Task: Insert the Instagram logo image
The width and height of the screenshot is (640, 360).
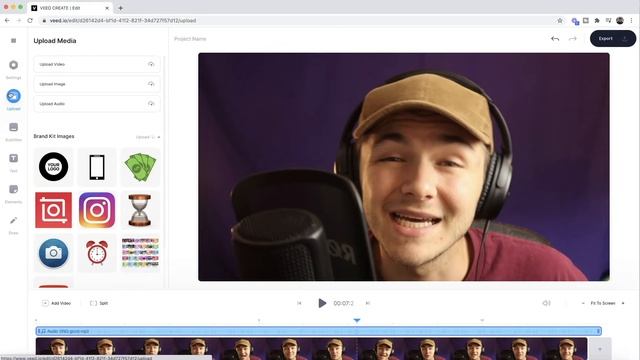Action: (97, 210)
